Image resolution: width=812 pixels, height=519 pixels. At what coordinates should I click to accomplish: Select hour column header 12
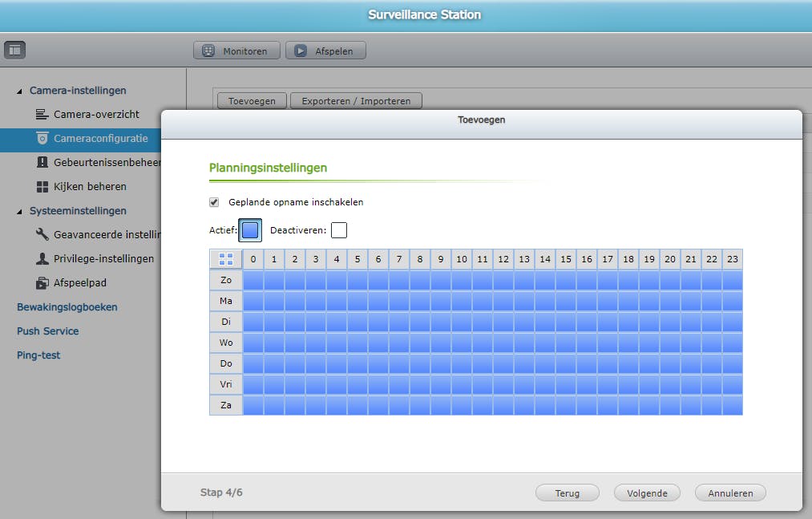click(x=503, y=259)
